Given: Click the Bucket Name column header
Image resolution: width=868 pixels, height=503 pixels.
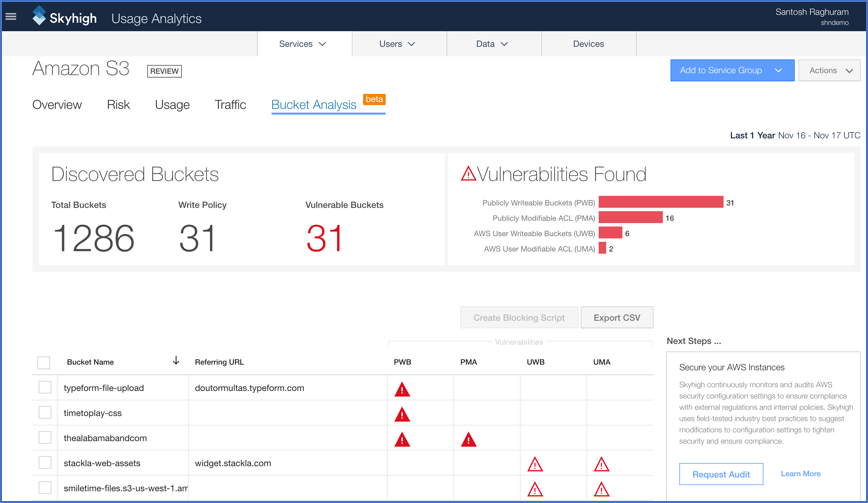Looking at the screenshot, I should tap(90, 362).
